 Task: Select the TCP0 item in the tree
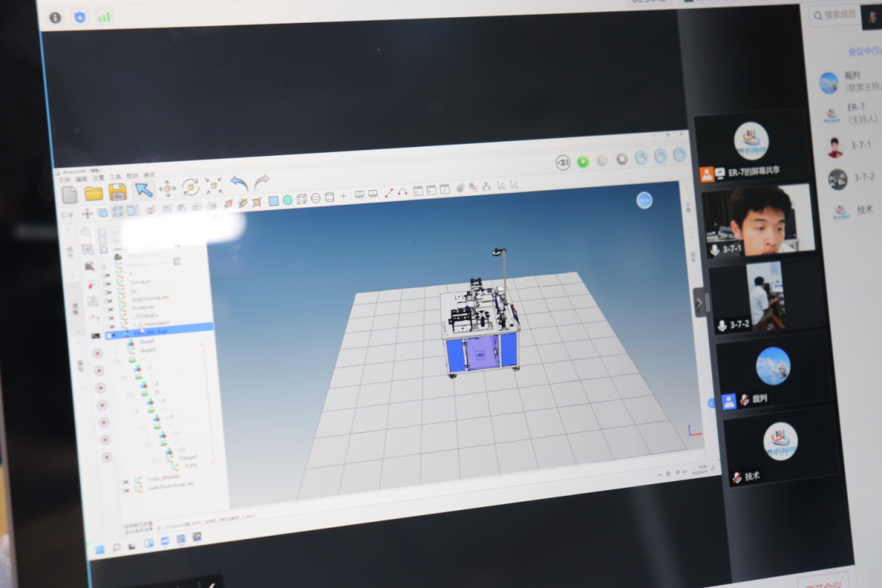coord(190,465)
